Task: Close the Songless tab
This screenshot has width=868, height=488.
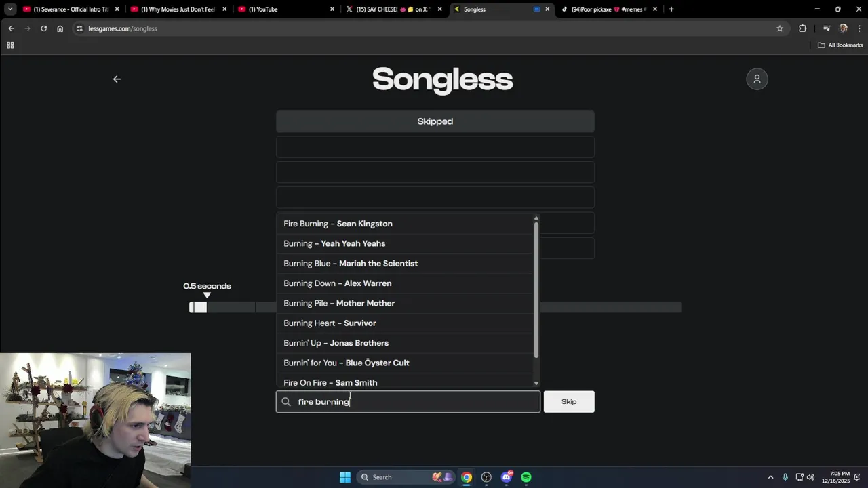Action: click(x=547, y=9)
